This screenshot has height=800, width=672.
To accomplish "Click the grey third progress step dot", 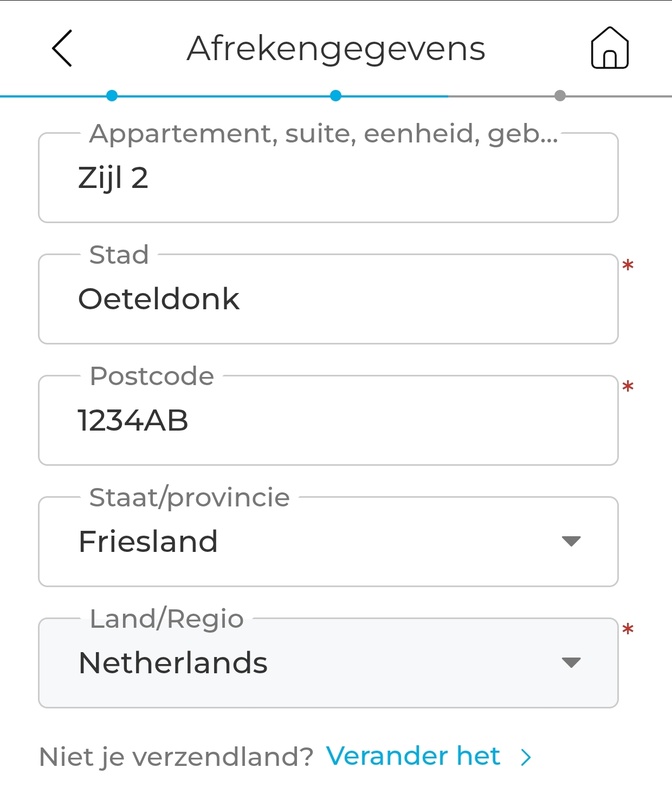I will pos(560,96).
